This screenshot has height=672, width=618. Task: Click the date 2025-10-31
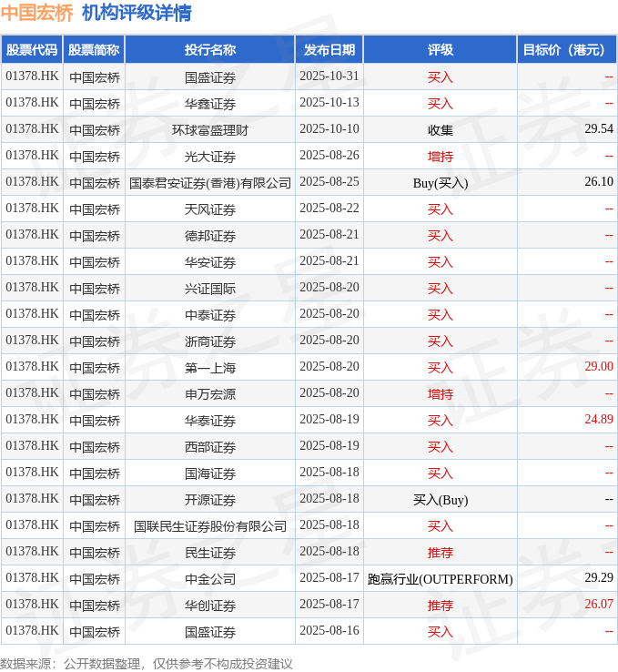click(x=329, y=76)
